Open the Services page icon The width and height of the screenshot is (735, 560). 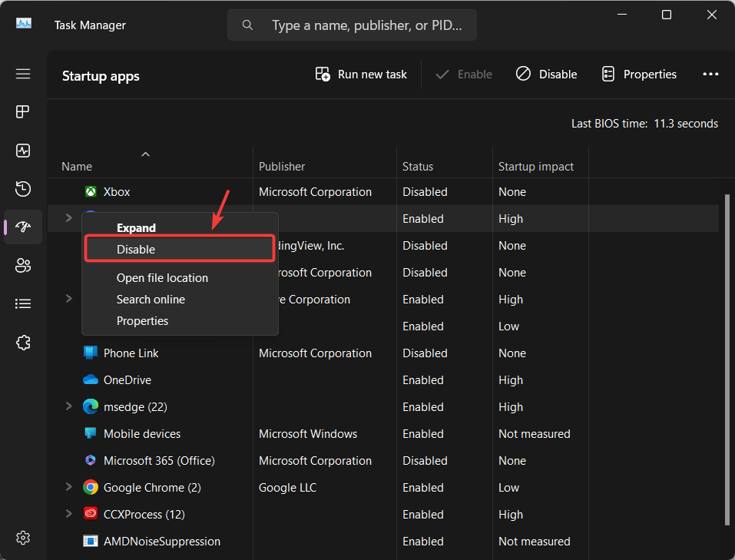pos(23,343)
